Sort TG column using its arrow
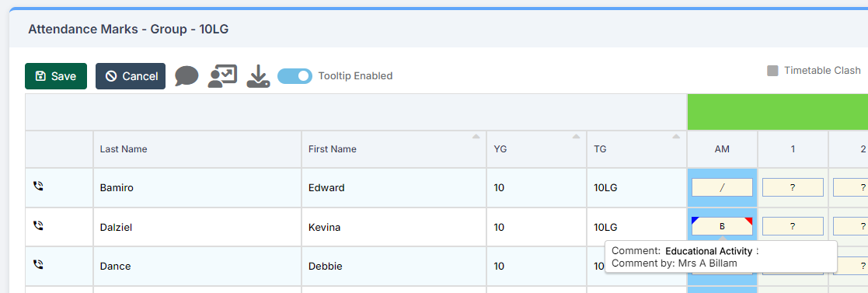Viewport: 868px width, 293px height. click(676, 136)
